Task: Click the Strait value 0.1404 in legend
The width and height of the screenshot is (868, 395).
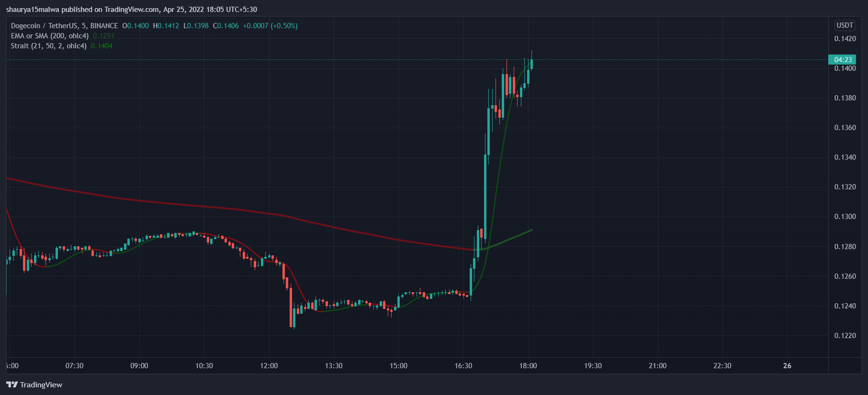Action: (x=101, y=46)
